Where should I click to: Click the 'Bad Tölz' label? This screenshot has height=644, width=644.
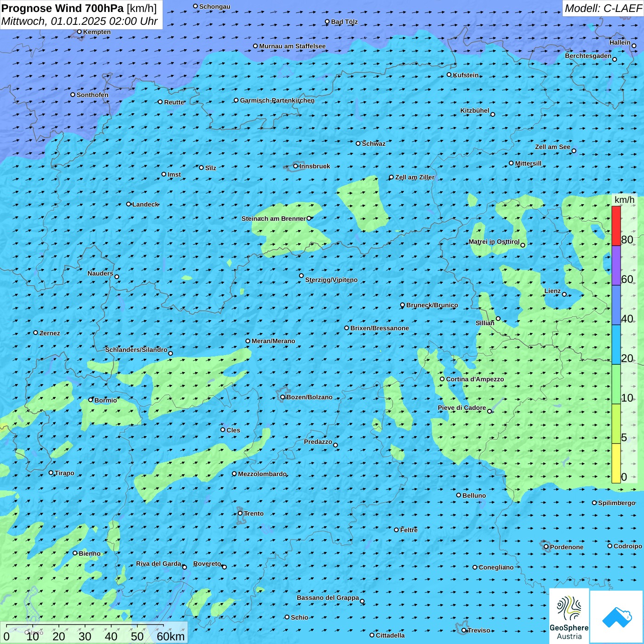click(345, 22)
